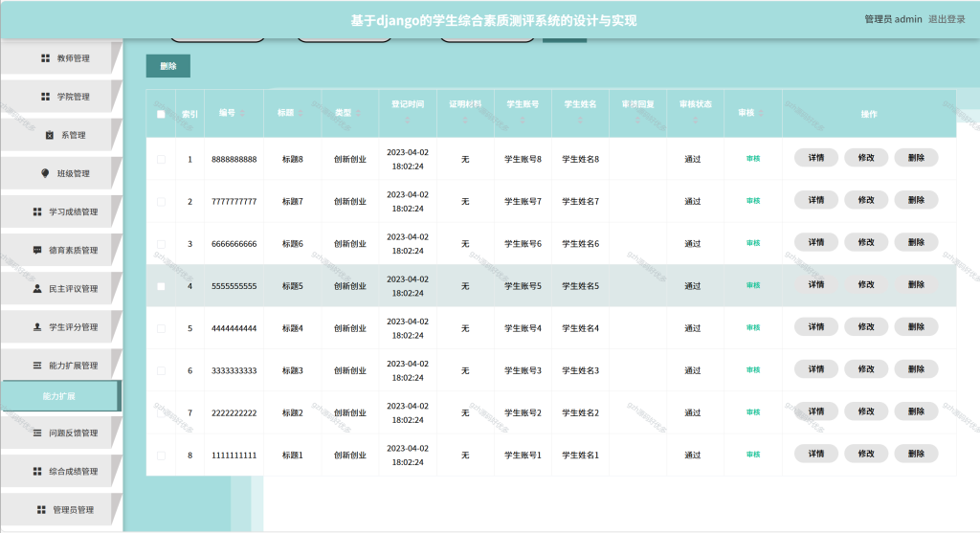Check the row checkbox for 标题1
Viewport: 980px width, 533px height.
point(161,455)
